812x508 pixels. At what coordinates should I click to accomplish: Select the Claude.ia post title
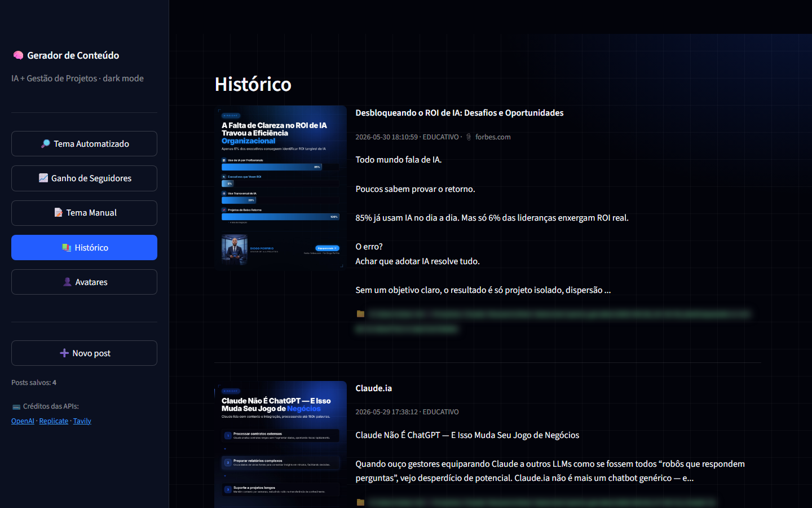373,388
